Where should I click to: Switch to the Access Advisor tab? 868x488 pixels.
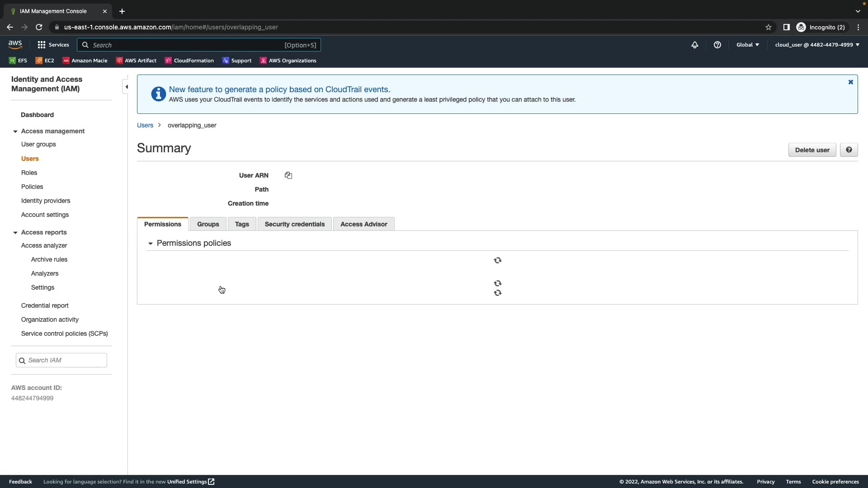[x=363, y=224]
